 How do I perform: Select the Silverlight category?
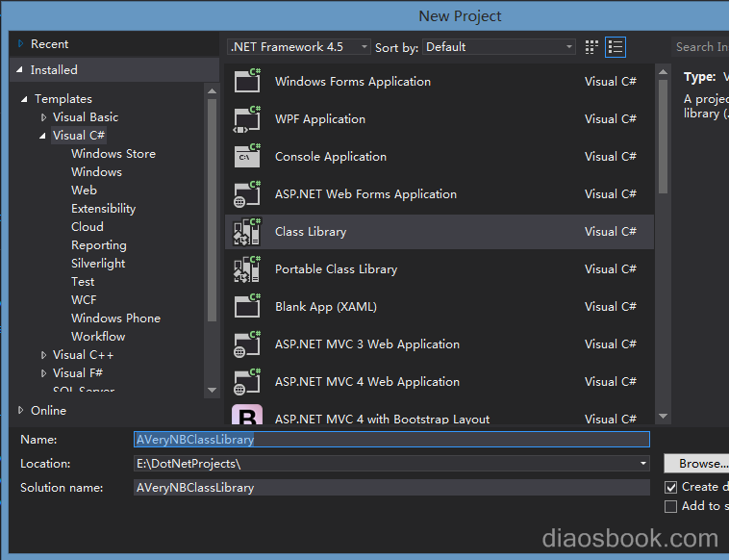tap(98, 264)
